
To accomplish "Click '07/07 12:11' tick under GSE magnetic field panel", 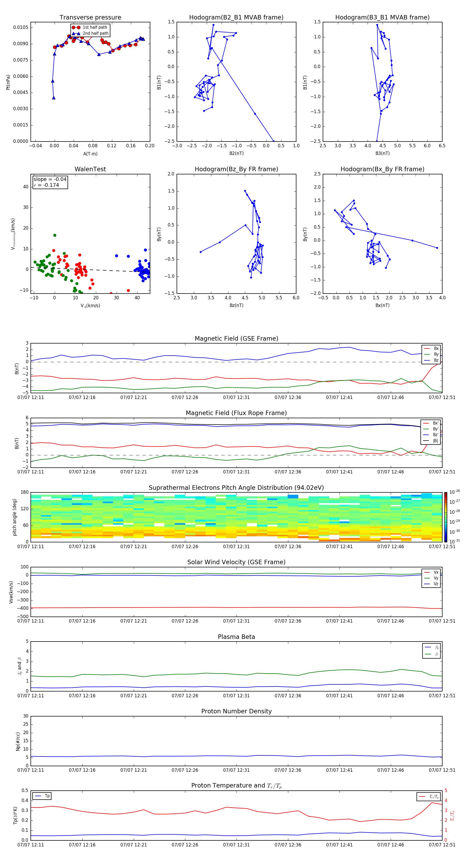I will click(31, 398).
